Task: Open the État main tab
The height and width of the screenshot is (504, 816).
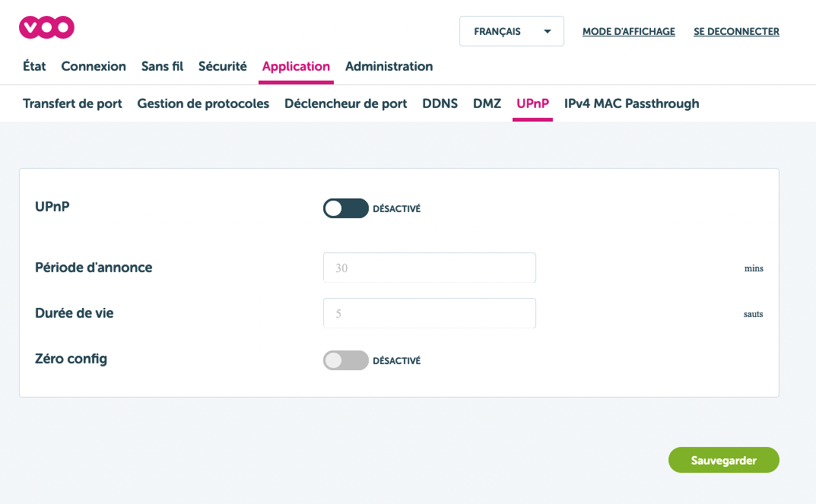Action: click(34, 66)
